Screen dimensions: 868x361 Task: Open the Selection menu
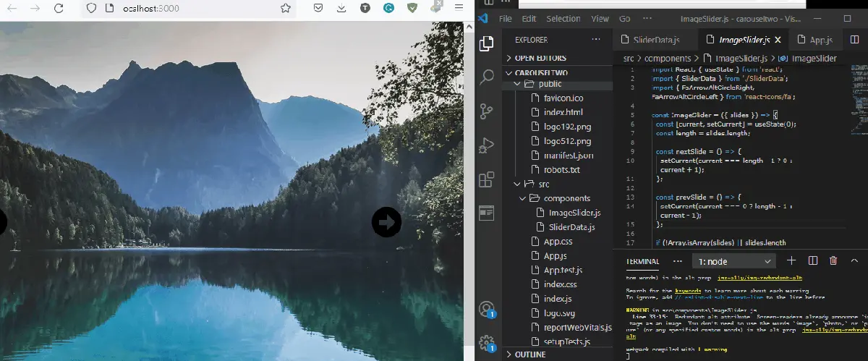(563, 19)
